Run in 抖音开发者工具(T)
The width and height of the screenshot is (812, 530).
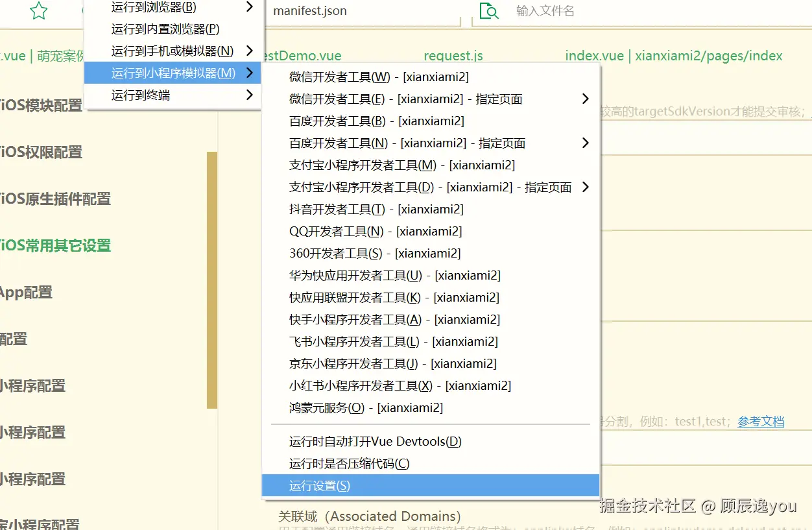click(x=431, y=210)
